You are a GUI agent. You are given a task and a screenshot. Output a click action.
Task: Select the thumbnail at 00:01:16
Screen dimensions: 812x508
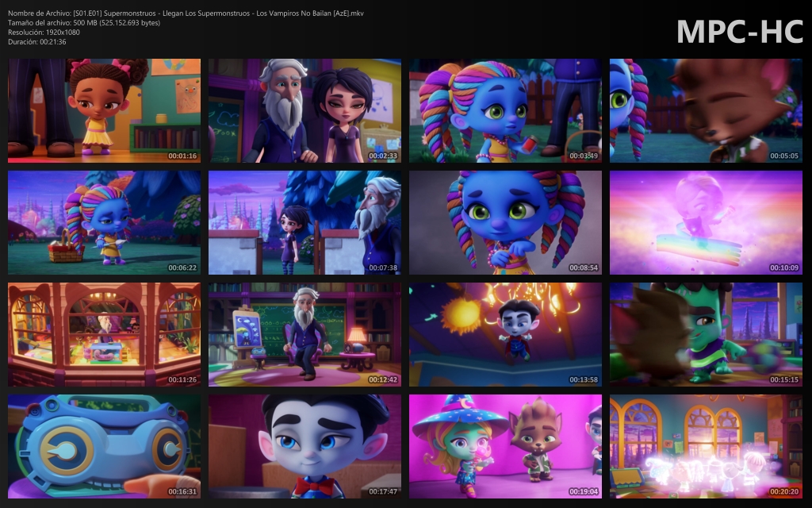[x=104, y=110]
